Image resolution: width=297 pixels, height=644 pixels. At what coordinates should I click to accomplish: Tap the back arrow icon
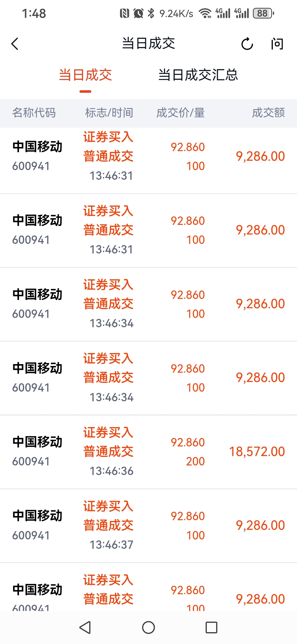coord(15,44)
